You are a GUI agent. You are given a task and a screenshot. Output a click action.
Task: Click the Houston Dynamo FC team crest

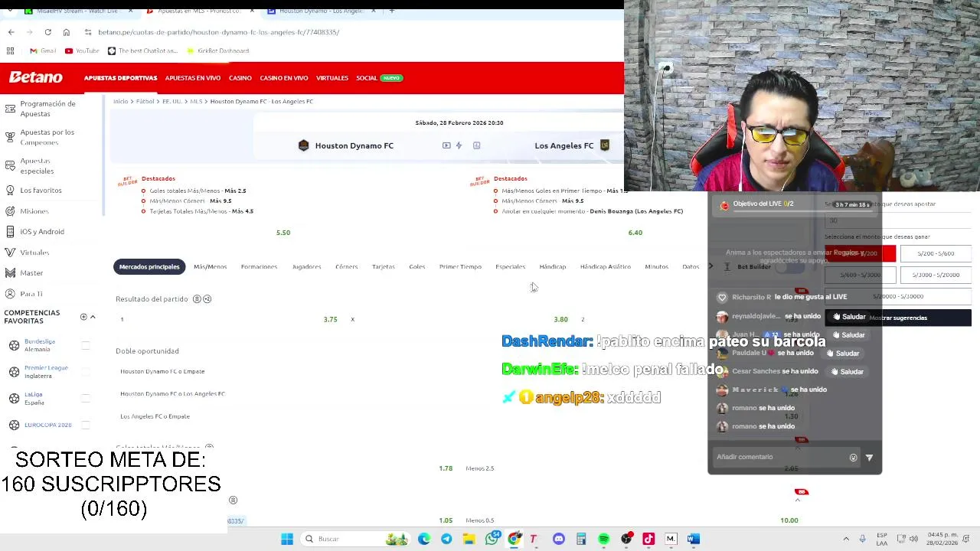[x=303, y=145]
